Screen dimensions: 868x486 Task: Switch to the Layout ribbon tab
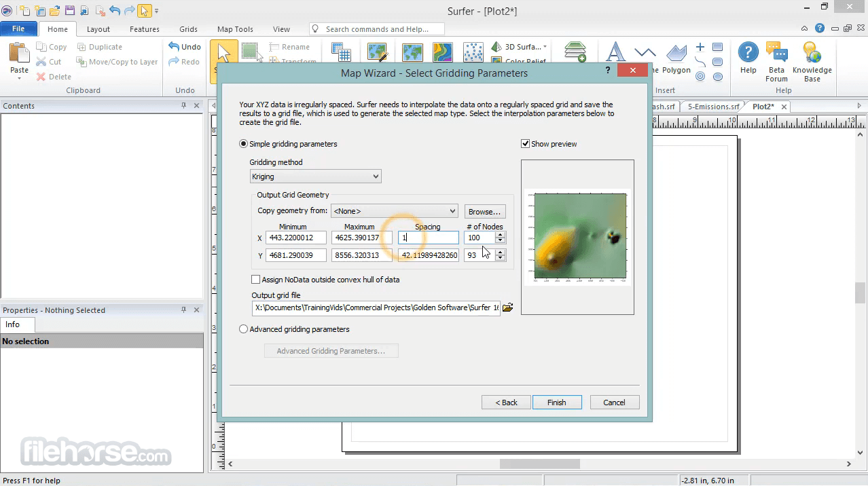click(x=98, y=29)
